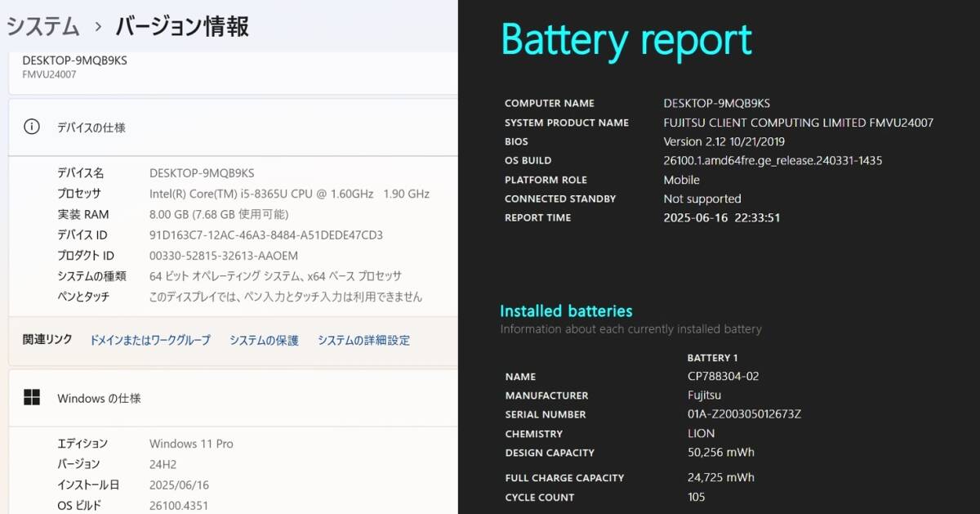Collapse the Windows の仕様 section header
The image size is (980, 514).
tap(233, 398)
